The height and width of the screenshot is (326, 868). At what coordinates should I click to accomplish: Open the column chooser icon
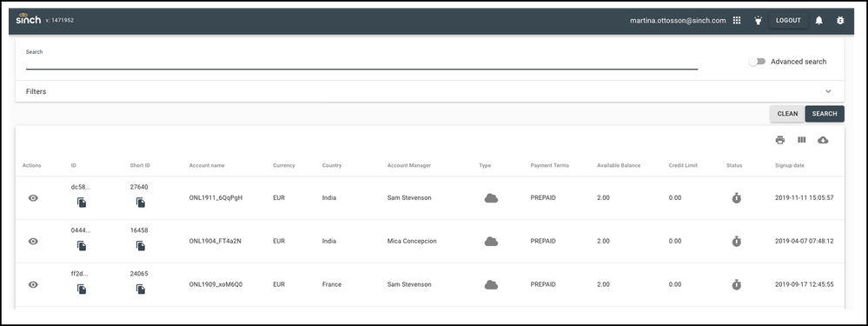[x=802, y=140]
